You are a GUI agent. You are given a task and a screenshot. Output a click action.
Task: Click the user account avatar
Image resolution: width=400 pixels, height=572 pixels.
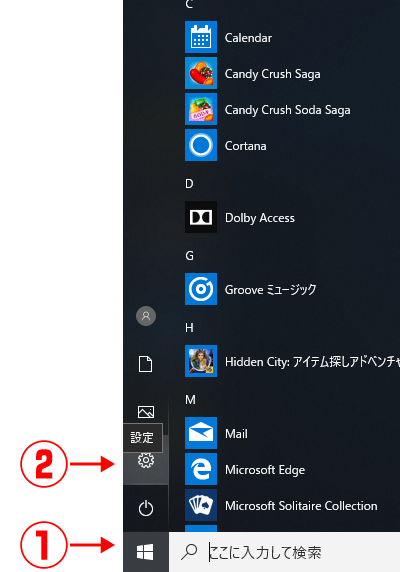146,316
